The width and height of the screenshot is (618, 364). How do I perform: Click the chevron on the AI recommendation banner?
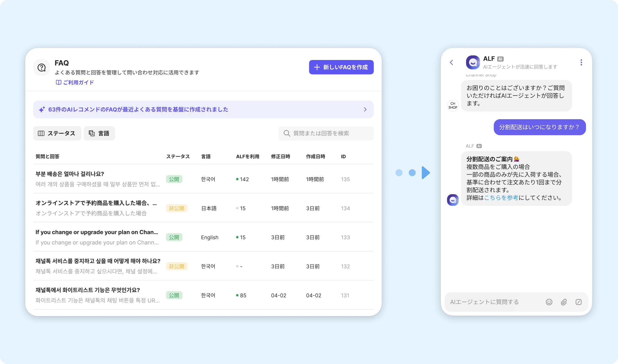[365, 109]
